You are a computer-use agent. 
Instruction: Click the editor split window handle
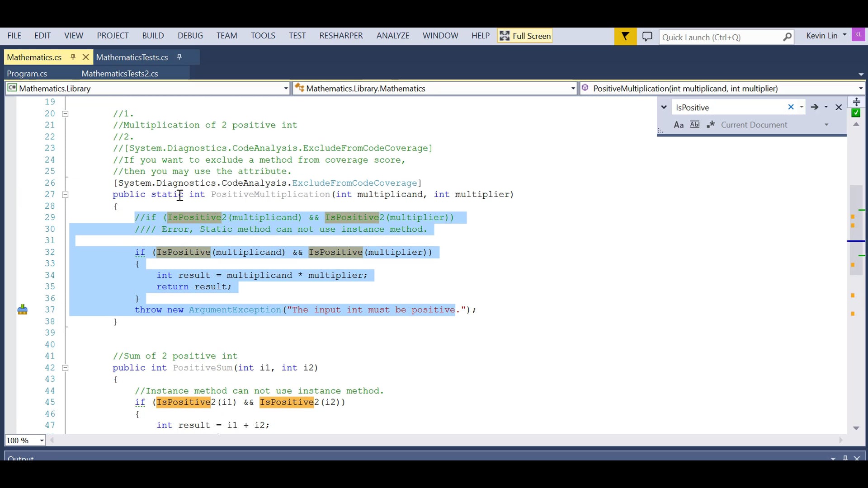click(x=856, y=102)
